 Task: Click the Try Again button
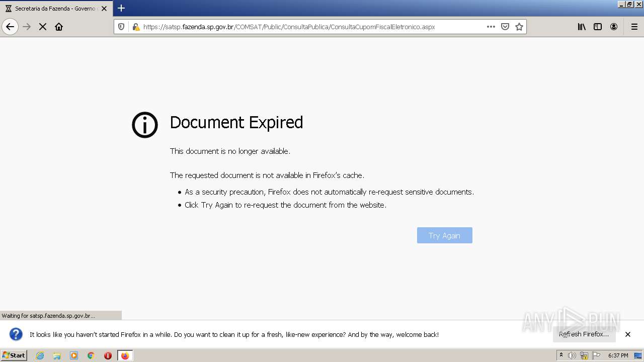pos(445,235)
